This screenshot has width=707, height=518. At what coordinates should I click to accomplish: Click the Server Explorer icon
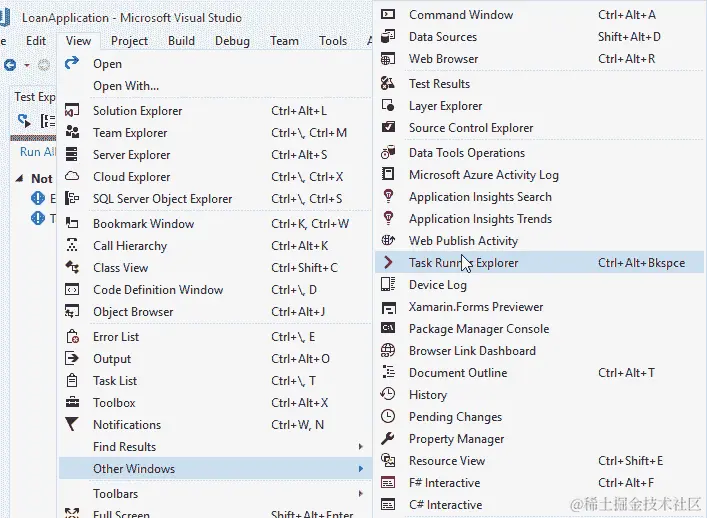(x=72, y=154)
